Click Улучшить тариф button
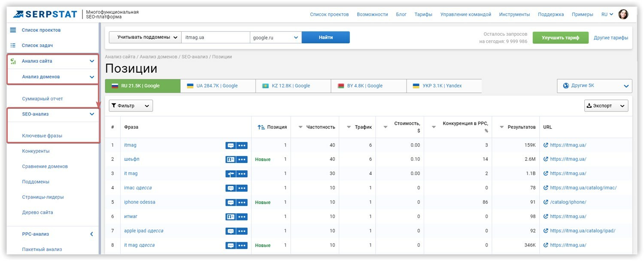The height and width of the screenshot is (261, 644). click(x=560, y=38)
